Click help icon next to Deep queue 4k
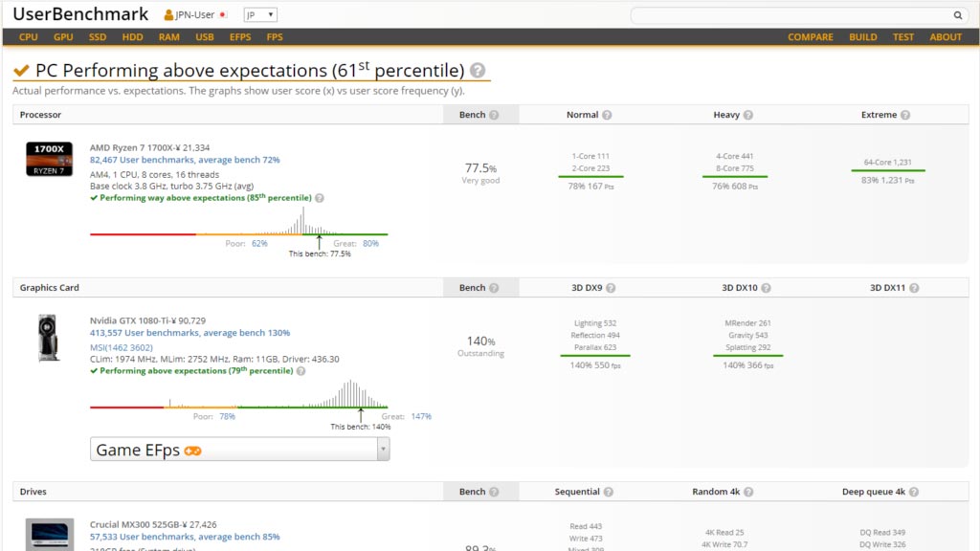Image resolution: width=980 pixels, height=551 pixels. tap(914, 492)
